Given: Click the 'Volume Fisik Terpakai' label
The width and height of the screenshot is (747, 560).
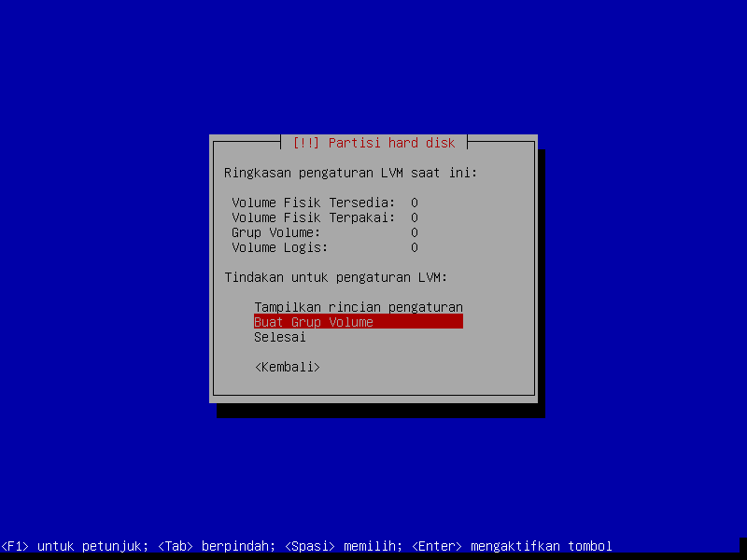Looking at the screenshot, I should click(x=313, y=217).
